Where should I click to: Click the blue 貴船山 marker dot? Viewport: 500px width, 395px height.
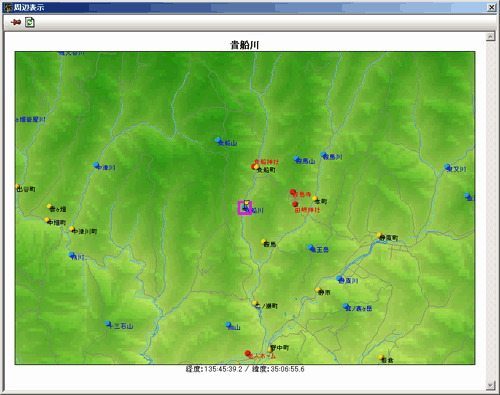tap(218, 140)
